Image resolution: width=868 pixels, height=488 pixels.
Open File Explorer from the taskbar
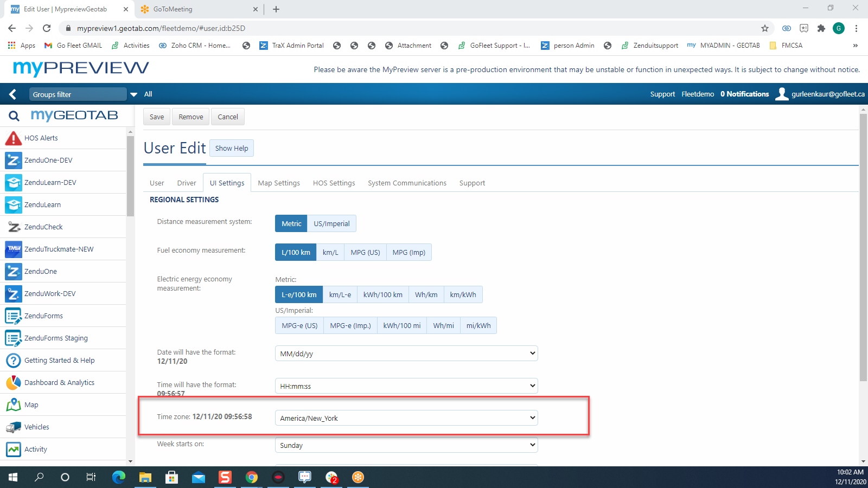[145, 477]
